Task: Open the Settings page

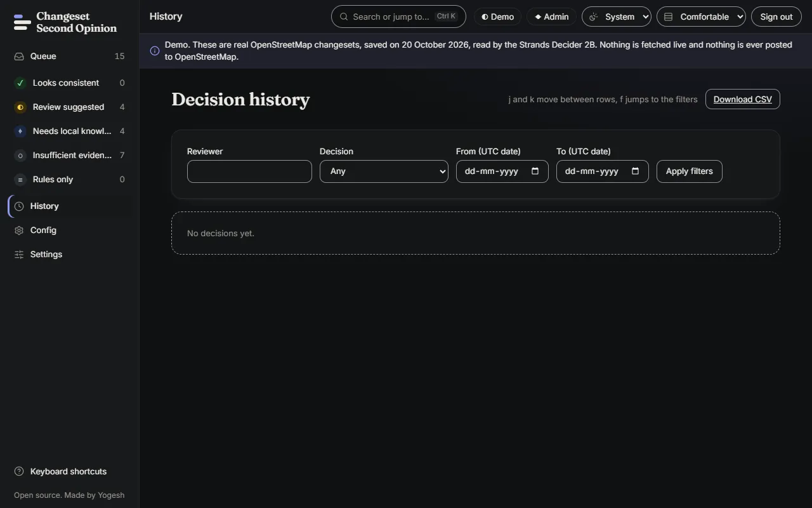Action: coord(69,255)
